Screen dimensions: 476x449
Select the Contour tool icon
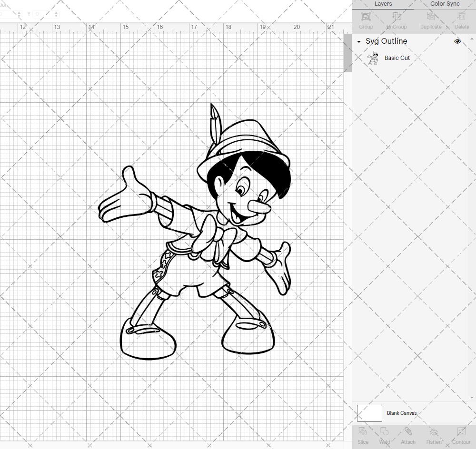(x=461, y=432)
